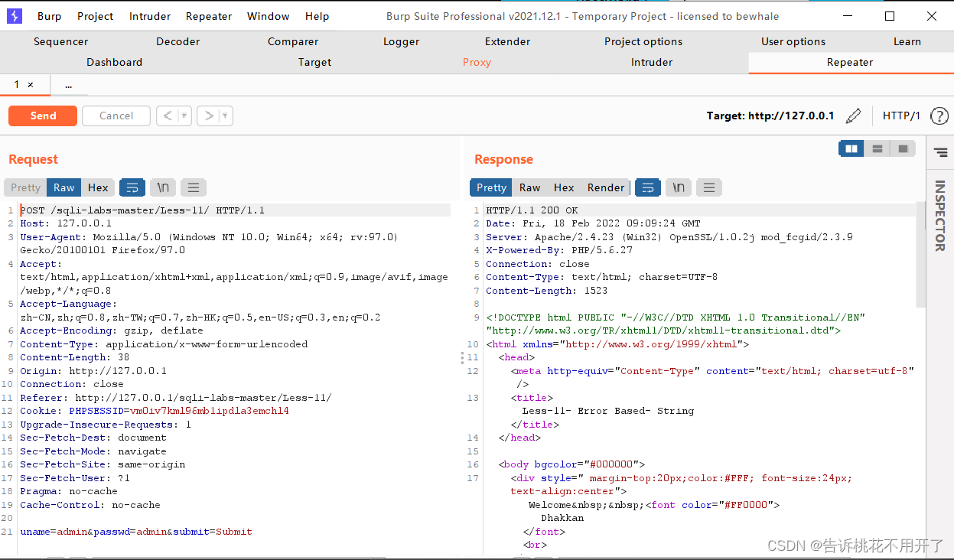Open the back-history dropdown arrow
This screenshot has height=560, width=954.
click(184, 116)
